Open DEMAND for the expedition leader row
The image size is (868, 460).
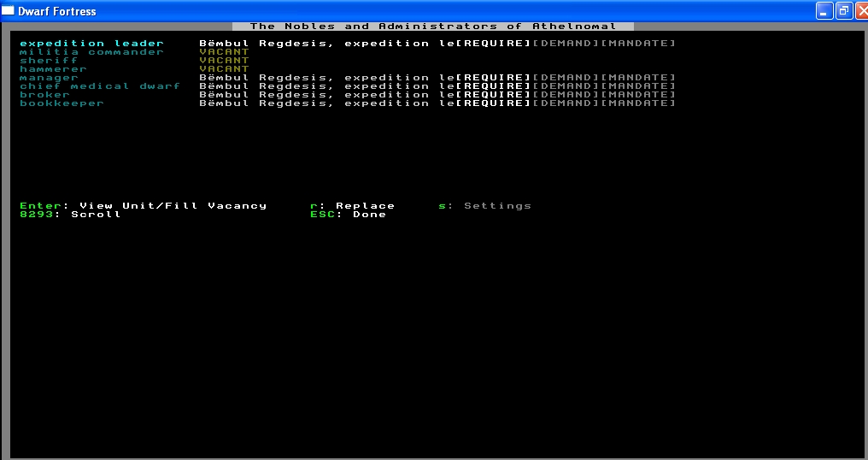point(566,44)
